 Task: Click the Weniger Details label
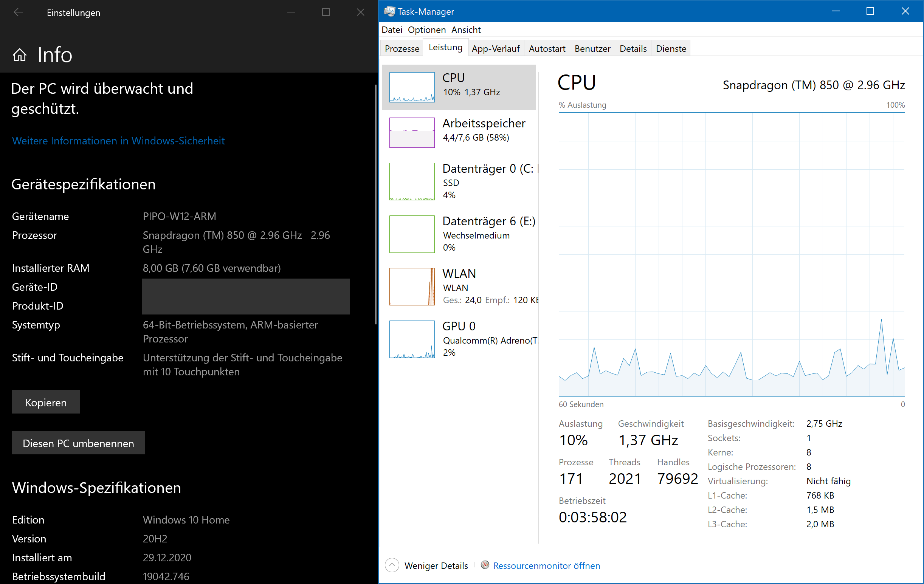pos(436,565)
